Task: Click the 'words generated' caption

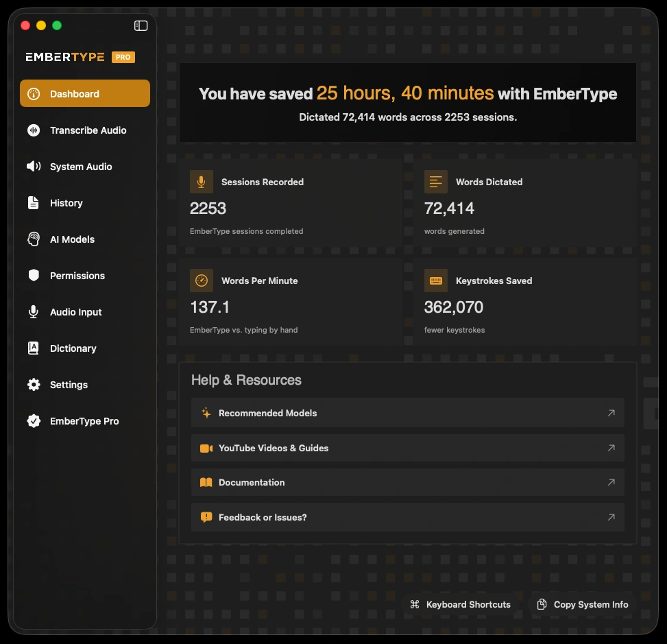Action: coord(454,231)
